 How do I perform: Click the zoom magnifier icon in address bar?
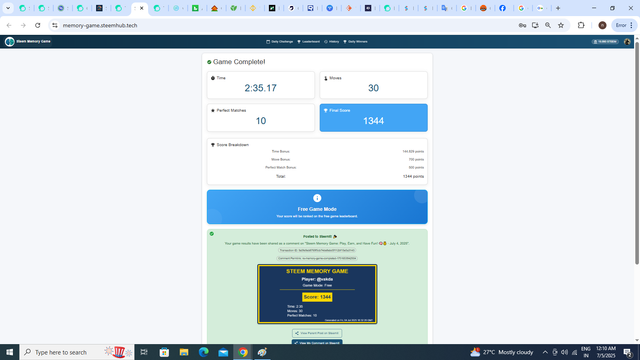tap(548, 25)
